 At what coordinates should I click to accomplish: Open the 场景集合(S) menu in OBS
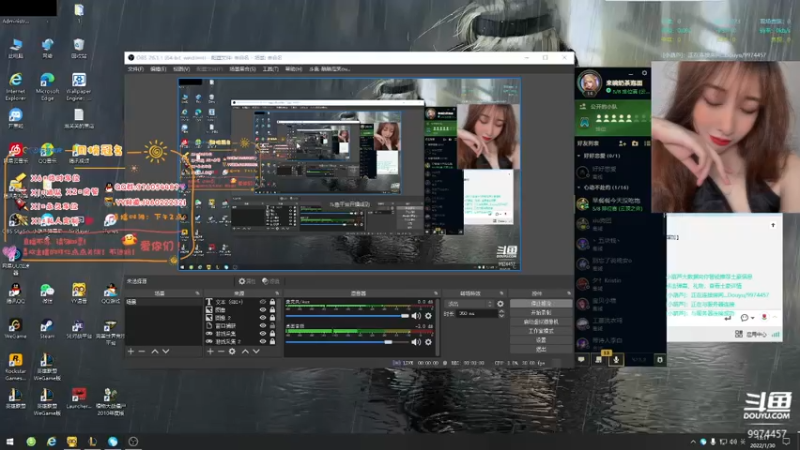pyautogui.click(x=242, y=69)
